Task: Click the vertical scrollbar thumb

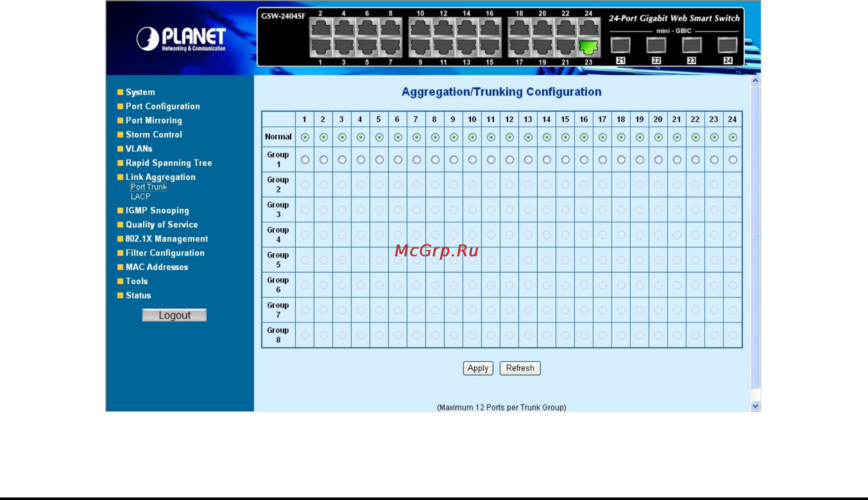Action: click(755, 237)
